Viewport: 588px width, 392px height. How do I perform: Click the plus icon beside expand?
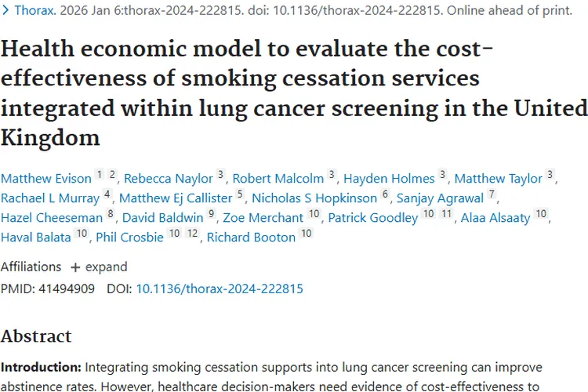click(x=75, y=267)
